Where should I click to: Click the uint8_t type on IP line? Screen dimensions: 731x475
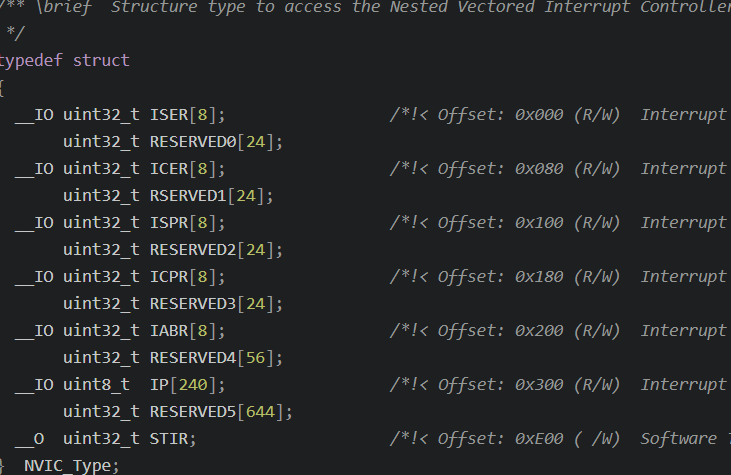tap(97, 385)
